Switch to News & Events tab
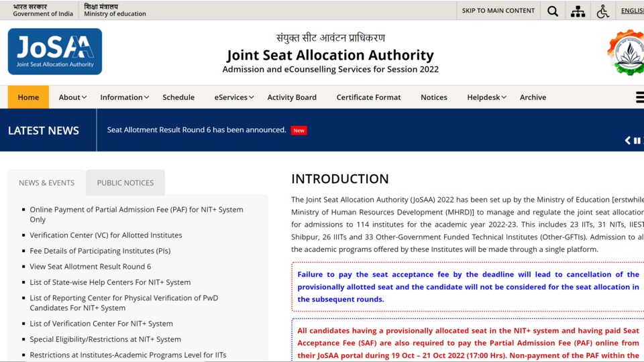 coord(46,182)
